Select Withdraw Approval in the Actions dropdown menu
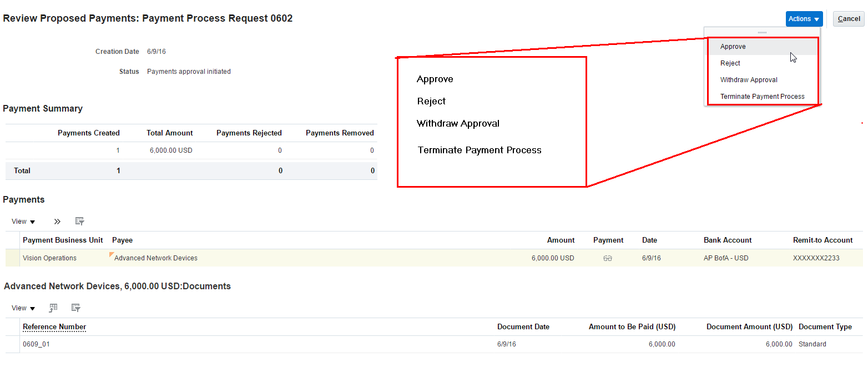 click(763, 80)
